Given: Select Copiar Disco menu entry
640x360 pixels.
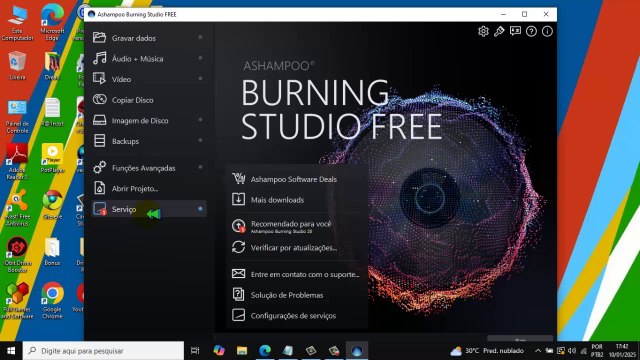Looking at the screenshot, I should [149, 100].
